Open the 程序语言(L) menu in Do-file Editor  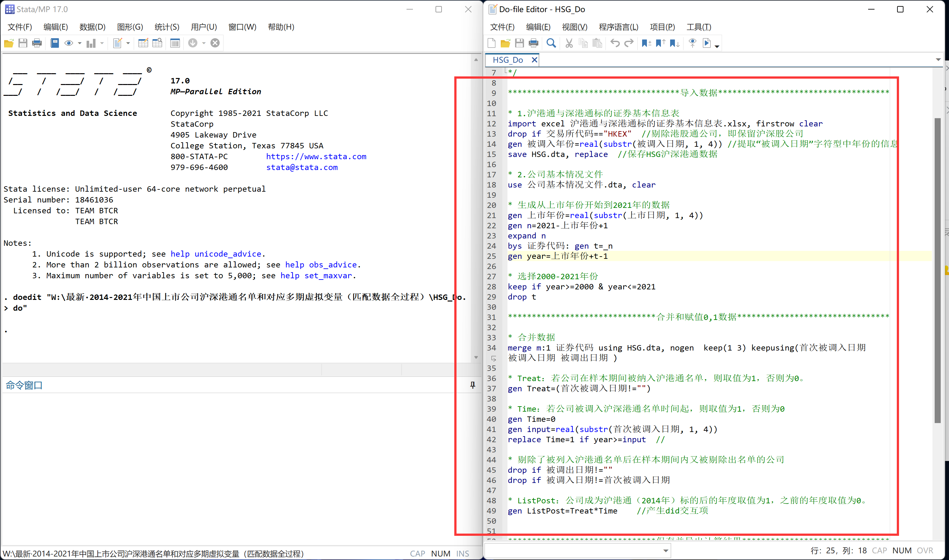click(618, 27)
